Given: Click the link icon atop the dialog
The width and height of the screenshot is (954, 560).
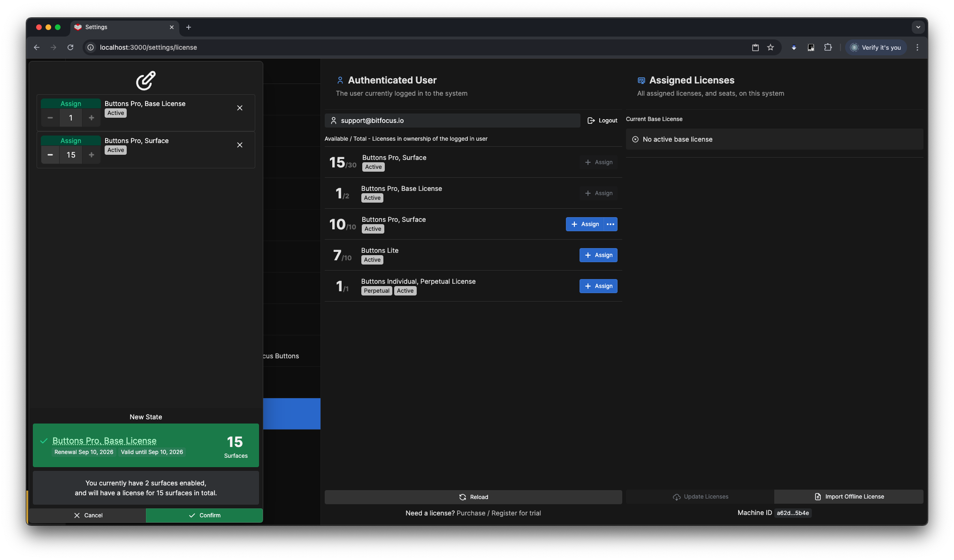Looking at the screenshot, I should tap(146, 80).
